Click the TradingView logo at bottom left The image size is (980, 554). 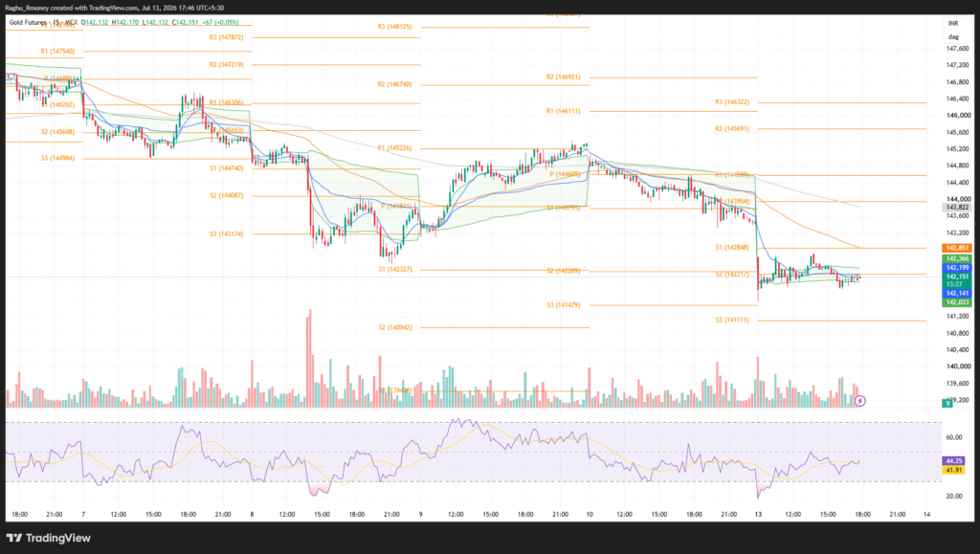click(x=49, y=538)
